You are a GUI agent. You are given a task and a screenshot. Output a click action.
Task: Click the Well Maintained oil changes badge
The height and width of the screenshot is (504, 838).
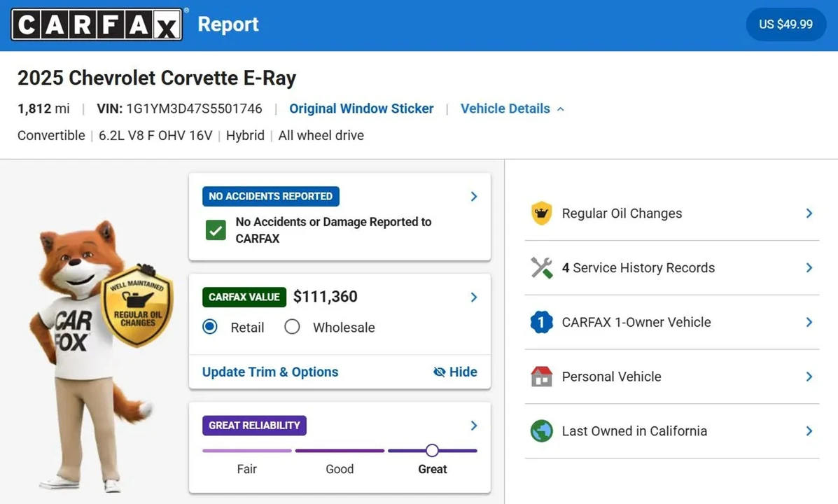pyautogui.click(x=137, y=306)
